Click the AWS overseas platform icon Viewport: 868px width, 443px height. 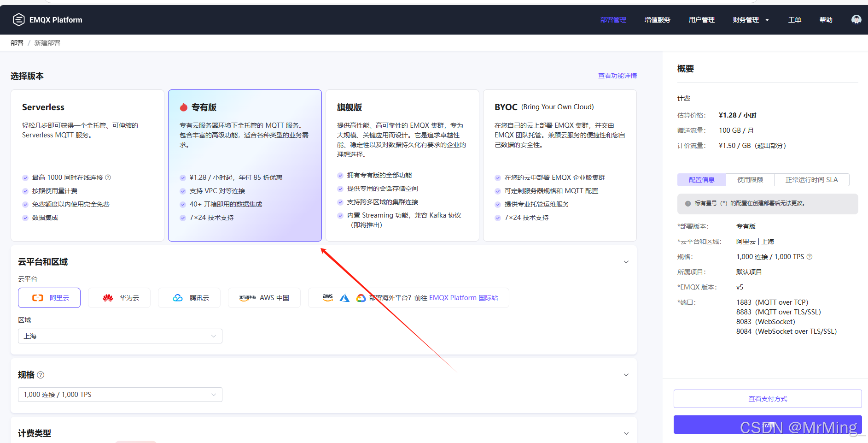(328, 298)
